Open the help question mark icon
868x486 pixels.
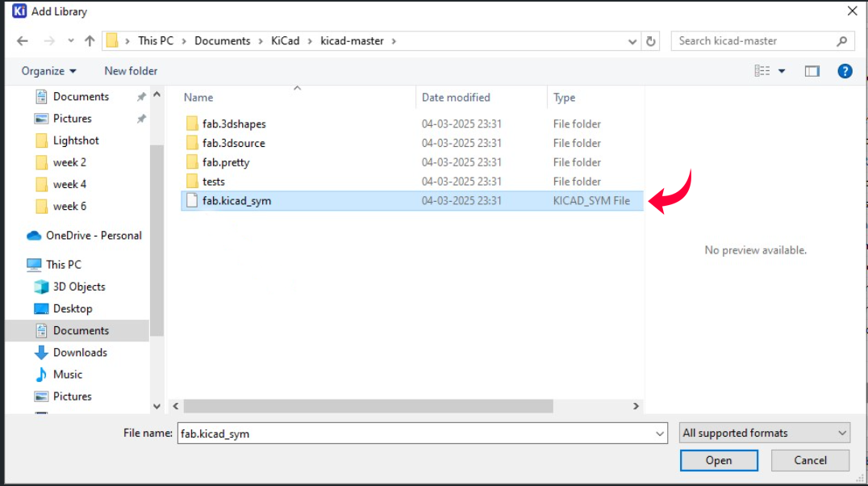pyautogui.click(x=845, y=71)
